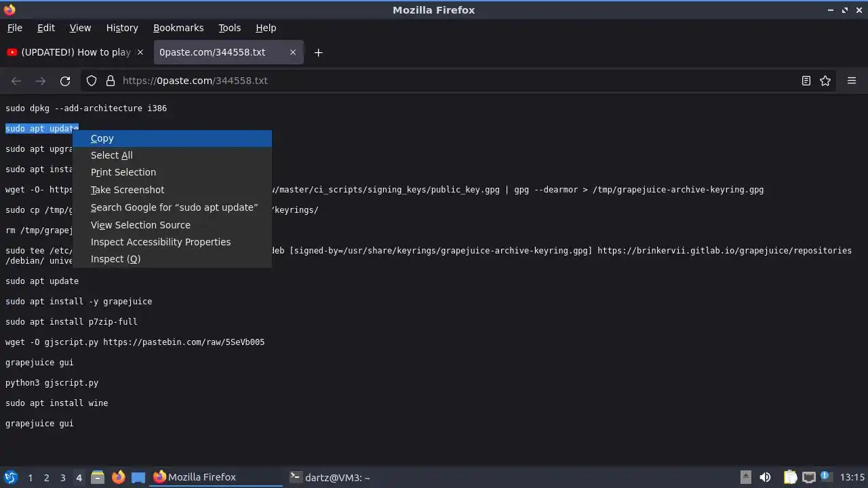
Task: Choose Inspect Accessibility Properties menu entry
Action: 172,242
